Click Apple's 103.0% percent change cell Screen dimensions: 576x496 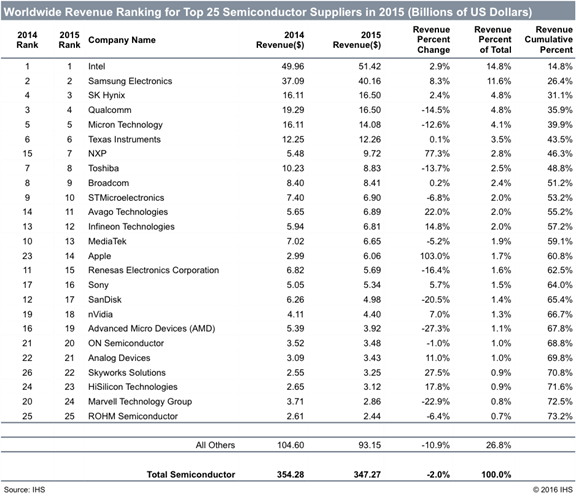click(x=435, y=256)
